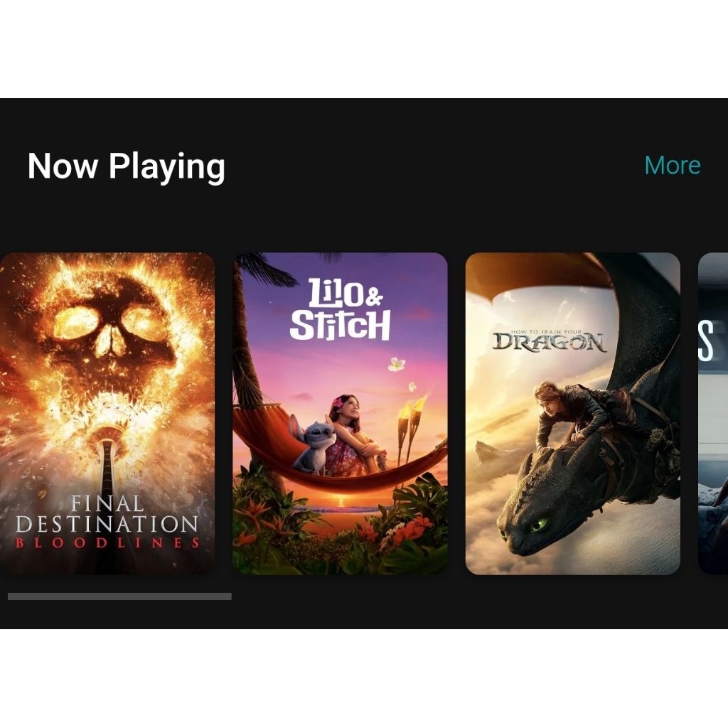Image resolution: width=728 pixels, height=728 pixels.
Task: Click the Final Destination title text
Action: pos(107,515)
